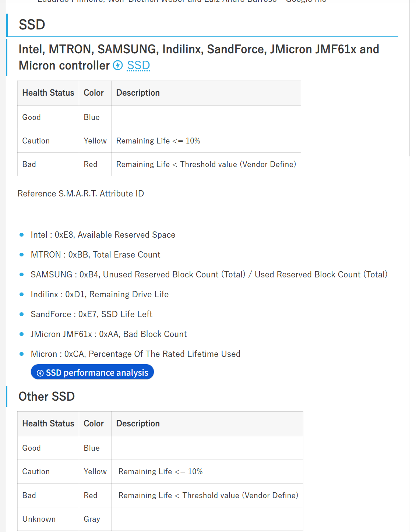Click the lightning bolt icon beside the SSD link

[118, 65]
